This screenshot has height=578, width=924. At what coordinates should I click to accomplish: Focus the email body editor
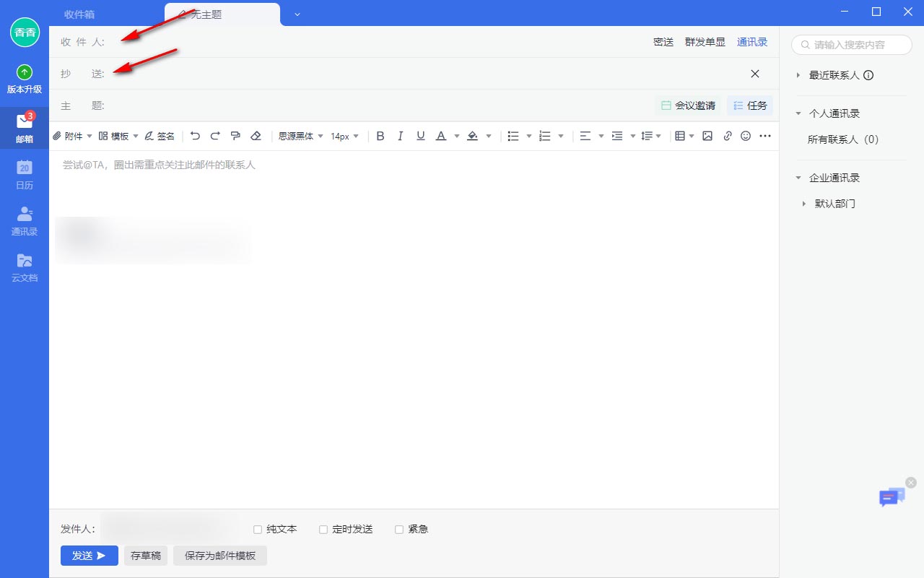(x=414, y=329)
